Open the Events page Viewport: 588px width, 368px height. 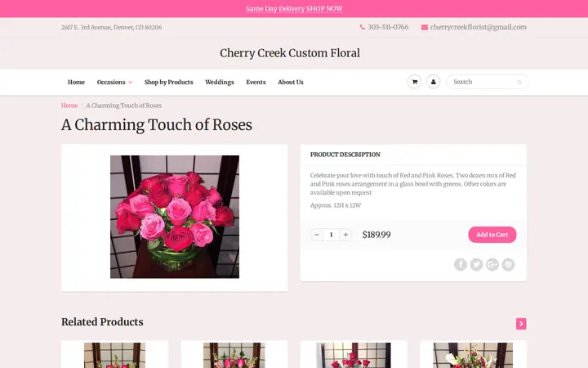(x=256, y=82)
